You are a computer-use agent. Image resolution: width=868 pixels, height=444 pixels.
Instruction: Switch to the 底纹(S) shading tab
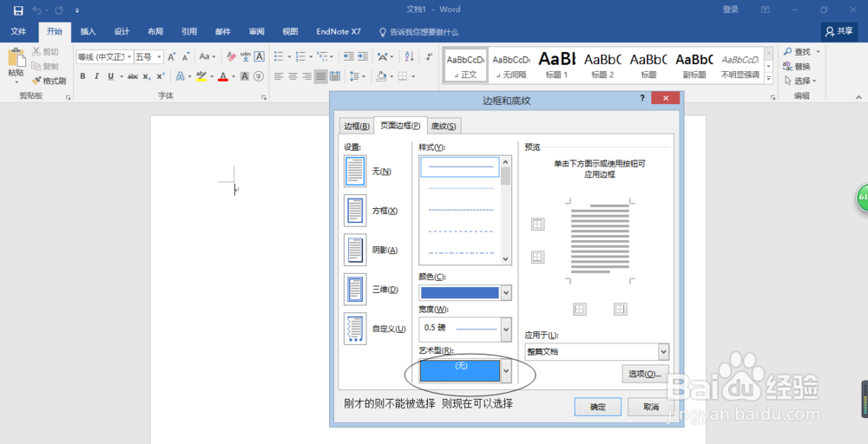444,126
